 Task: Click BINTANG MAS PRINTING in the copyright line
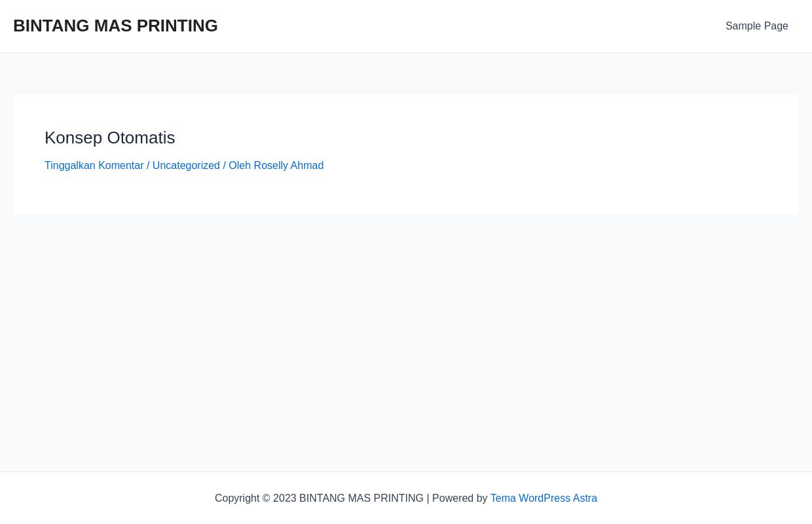pyautogui.click(x=361, y=498)
